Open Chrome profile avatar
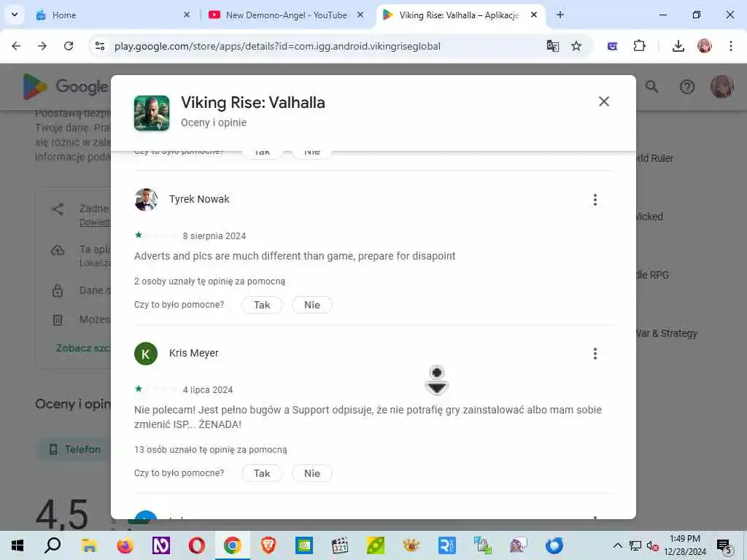The height and width of the screenshot is (560, 747). [x=705, y=46]
